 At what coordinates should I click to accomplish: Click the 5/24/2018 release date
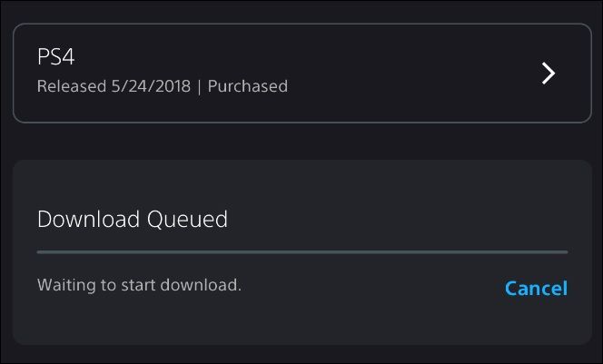[x=153, y=87]
